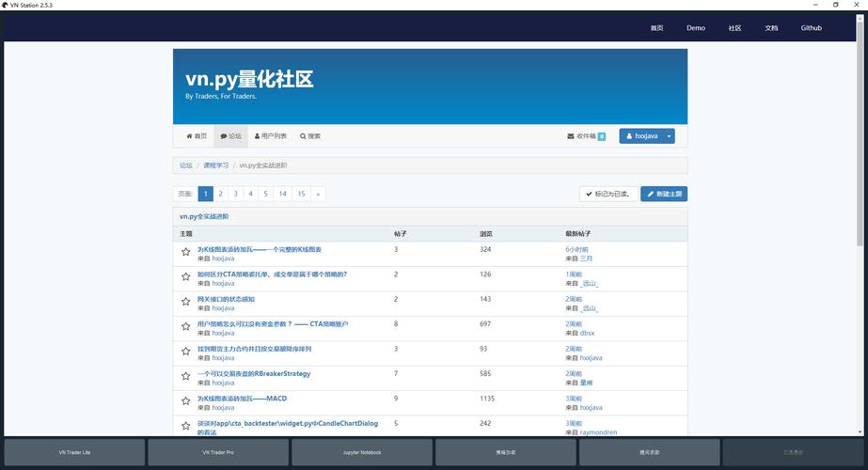Open last poster raymondren profile
This screenshot has width=868, height=470.
[x=598, y=432]
